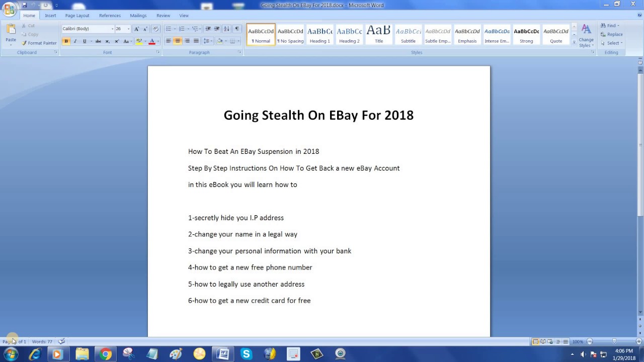This screenshot has height=362, width=644.
Task: Click the yellow text highlight color button
Action: pos(139,41)
